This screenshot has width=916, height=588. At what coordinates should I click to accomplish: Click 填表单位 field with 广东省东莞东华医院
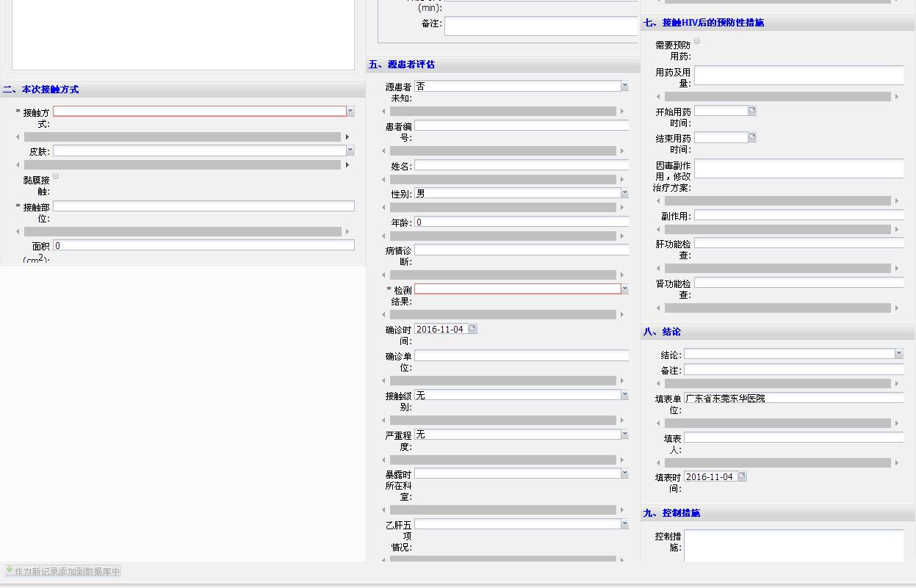point(793,398)
